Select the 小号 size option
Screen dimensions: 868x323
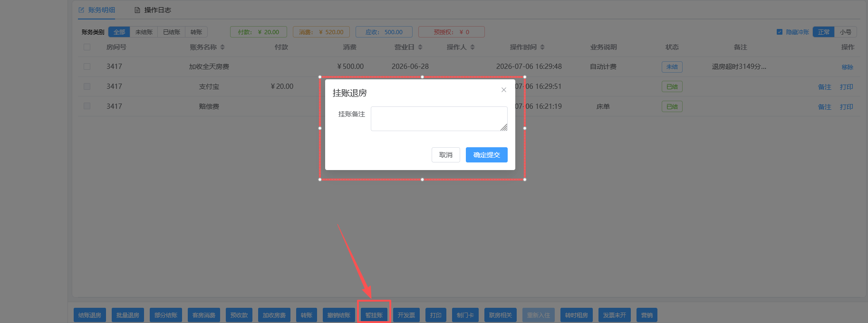coord(846,32)
